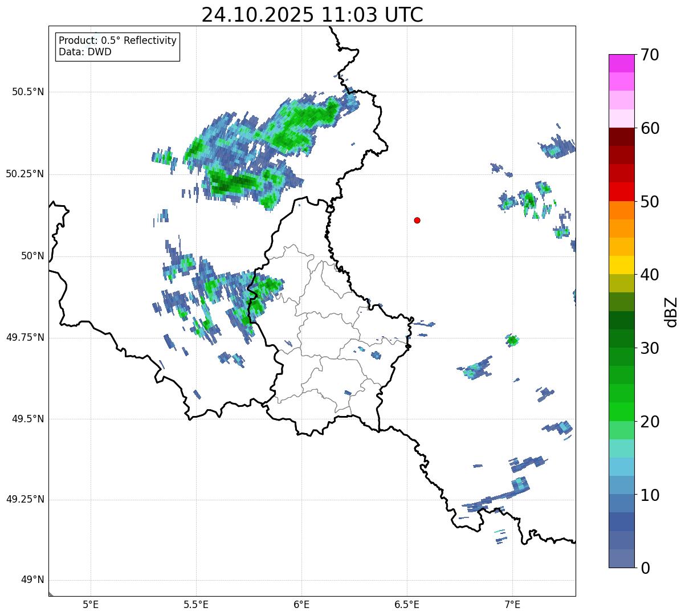Click the orange swatch just below 50 dBZ

622,210
